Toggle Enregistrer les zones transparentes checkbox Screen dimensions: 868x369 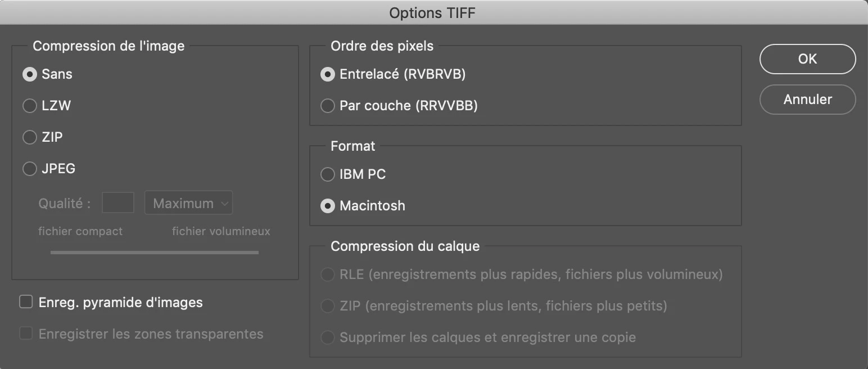pyautogui.click(x=26, y=334)
